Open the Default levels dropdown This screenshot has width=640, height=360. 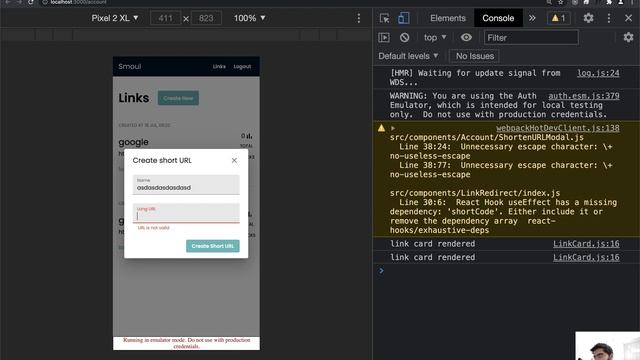click(x=408, y=56)
